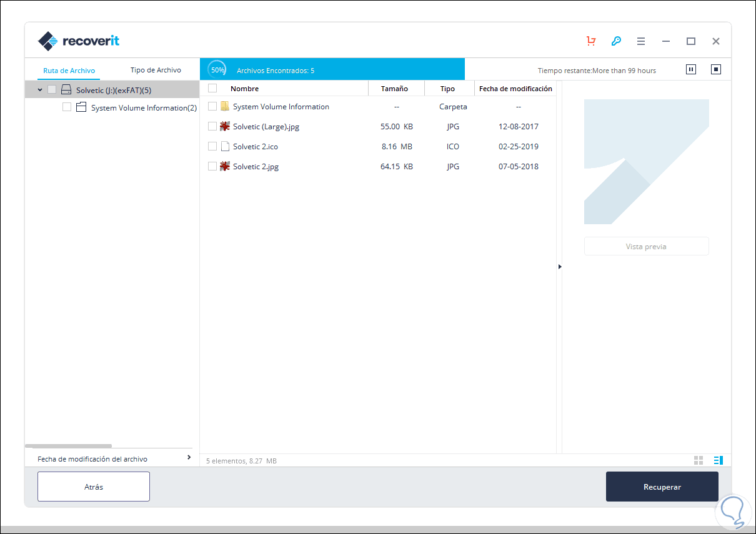The image size is (756, 534).
Task: Select the Solvetic 2.jpg file name
Action: [256, 166]
